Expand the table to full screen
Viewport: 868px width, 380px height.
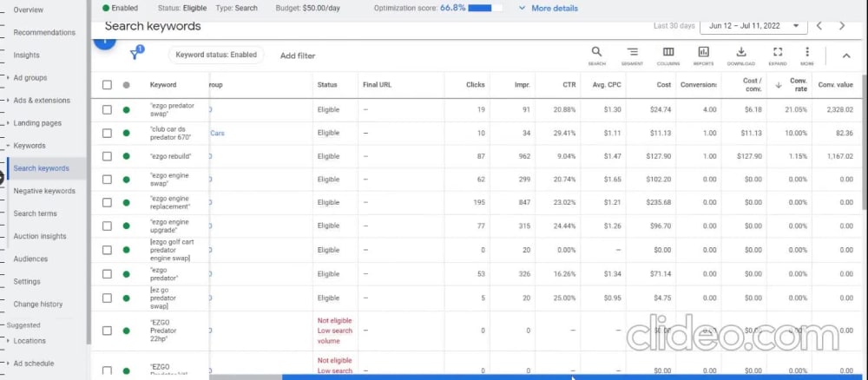777,56
